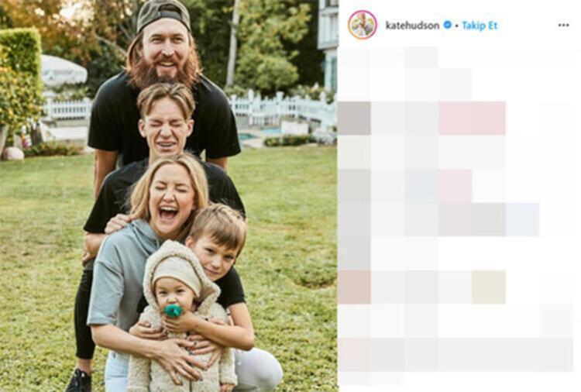
Task: Open the three-dot more options menu
Action: coord(563,26)
